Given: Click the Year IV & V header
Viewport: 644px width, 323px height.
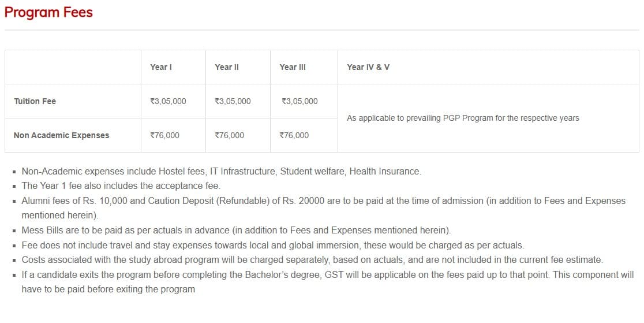Looking at the screenshot, I should [368, 67].
